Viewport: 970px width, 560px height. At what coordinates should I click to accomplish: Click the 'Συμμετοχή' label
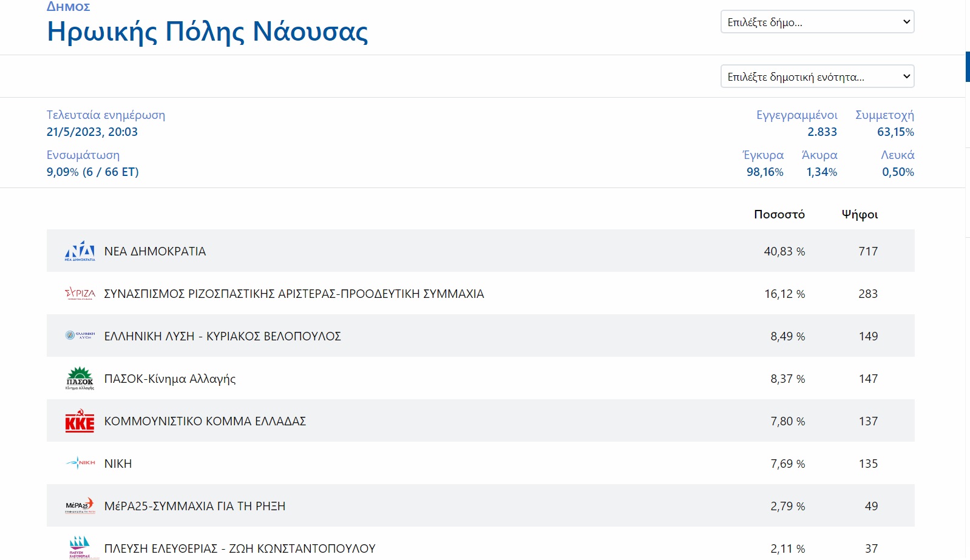tap(884, 115)
